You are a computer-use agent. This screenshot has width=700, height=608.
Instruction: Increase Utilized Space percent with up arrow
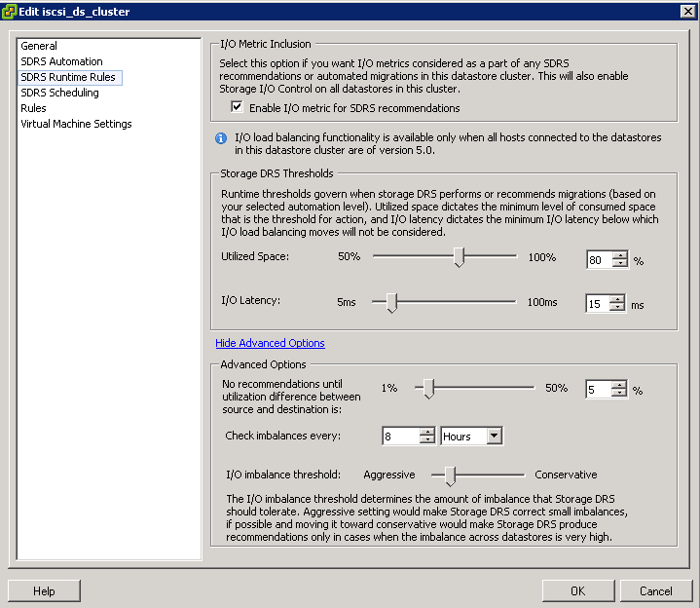tap(620, 255)
